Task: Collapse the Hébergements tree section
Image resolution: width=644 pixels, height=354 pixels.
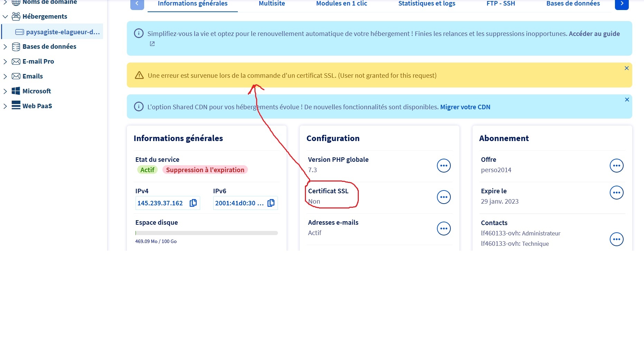Action: [5, 17]
